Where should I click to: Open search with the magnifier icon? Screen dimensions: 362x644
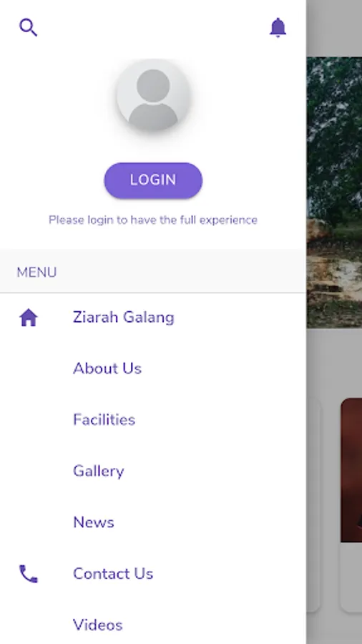[29, 27]
